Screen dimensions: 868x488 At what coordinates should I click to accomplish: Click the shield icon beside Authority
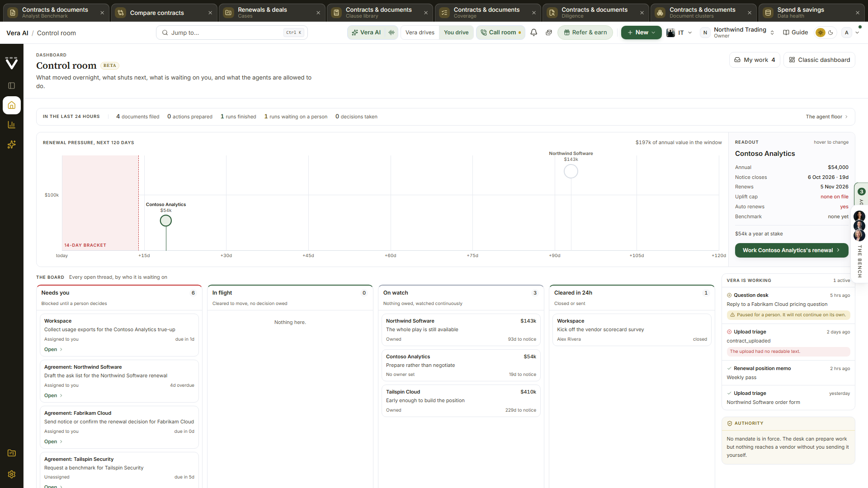(730, 423)
